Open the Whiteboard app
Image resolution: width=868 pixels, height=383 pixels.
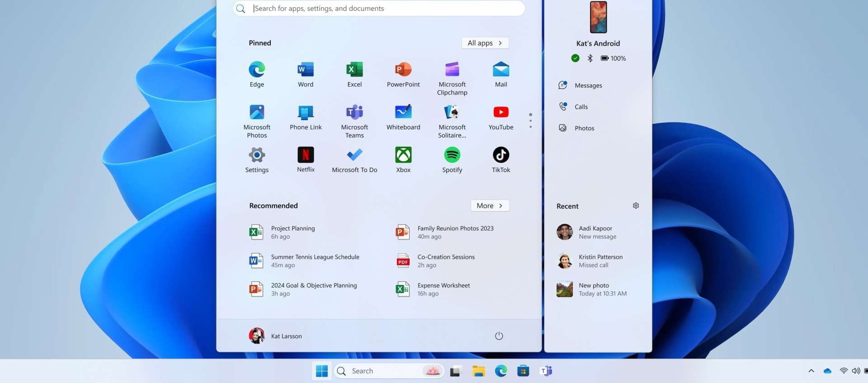(x=403, y=117)
